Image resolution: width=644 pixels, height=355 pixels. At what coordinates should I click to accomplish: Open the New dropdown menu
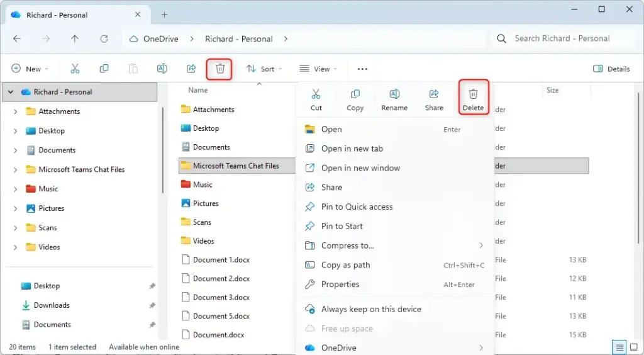[30, 69]
